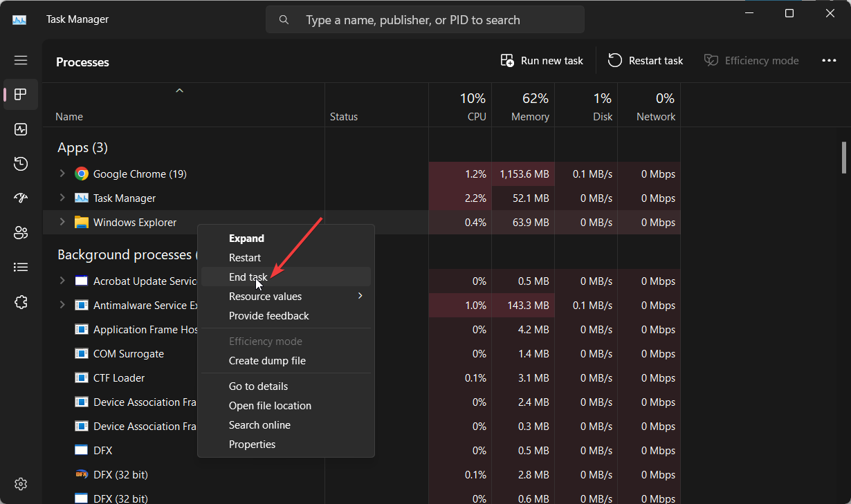Viewport: 851px width, 504px height.
Task: Click the Antimalware Service process icon
Action: pyautogui.click(x=82, y=306)
